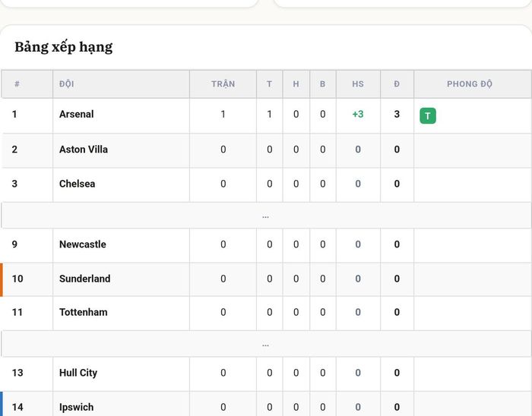
Task: Expand the hidden rows between Tottenham and Hull City
Action: [x=266, y=344]
